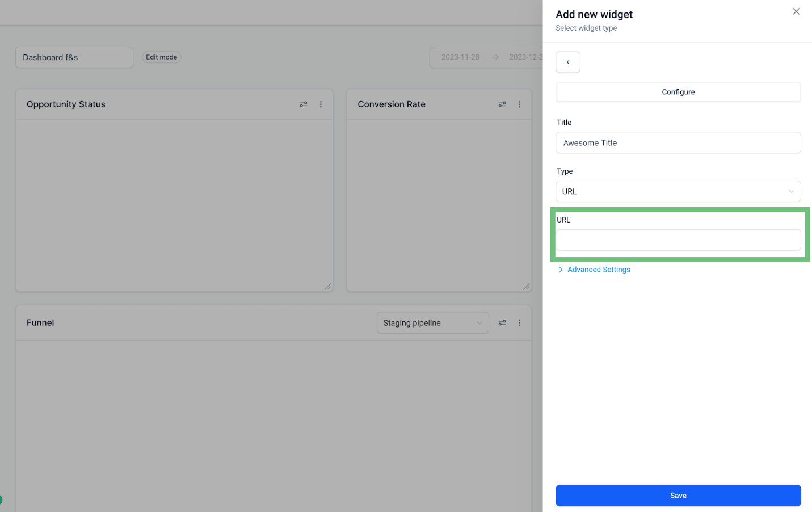The height and width of the screenshot is (512, 812).
Task: Open the Conversion Rate widget three-dot menu
Action: [x=519, y=104]
